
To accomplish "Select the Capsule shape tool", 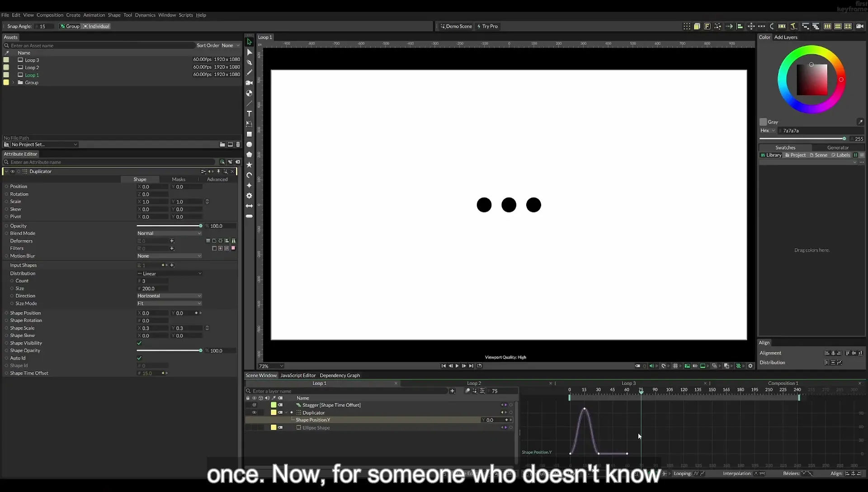I will [x=249, y=216].
